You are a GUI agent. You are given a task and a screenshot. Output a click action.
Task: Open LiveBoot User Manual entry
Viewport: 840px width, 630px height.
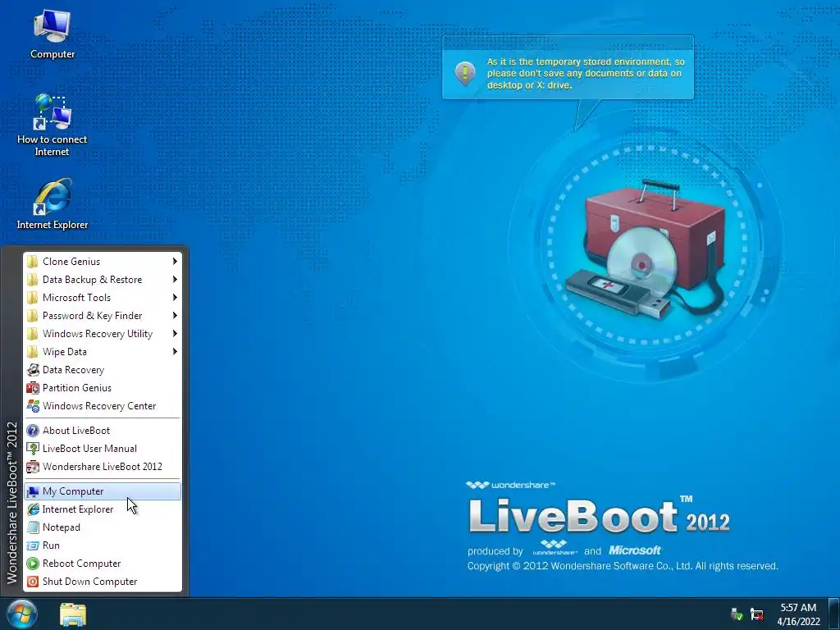pyautogui.click(x=103, y=449)
